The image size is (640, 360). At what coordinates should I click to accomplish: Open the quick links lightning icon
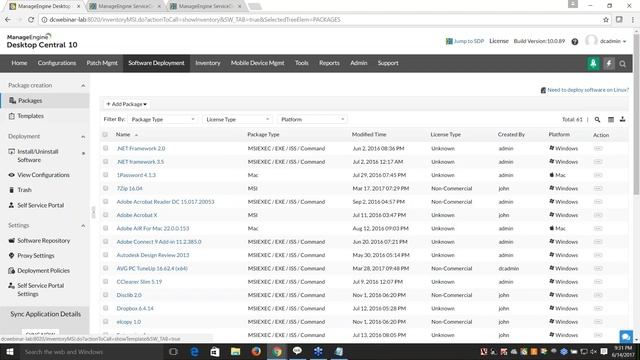pos(609,63)
